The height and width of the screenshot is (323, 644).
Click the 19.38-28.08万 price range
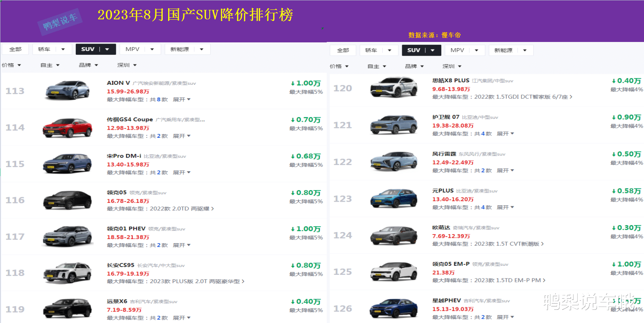pyautogui.click(x=453, y=125)
